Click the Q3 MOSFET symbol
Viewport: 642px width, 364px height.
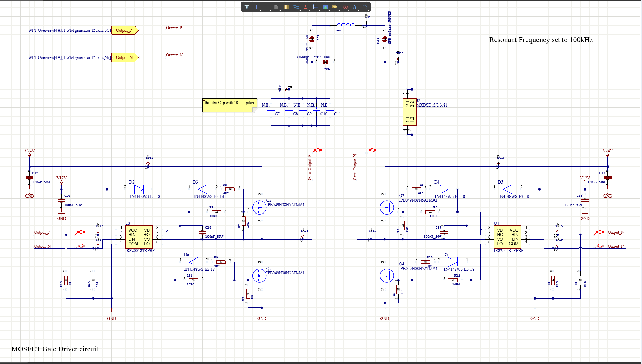tap(259, 208)
